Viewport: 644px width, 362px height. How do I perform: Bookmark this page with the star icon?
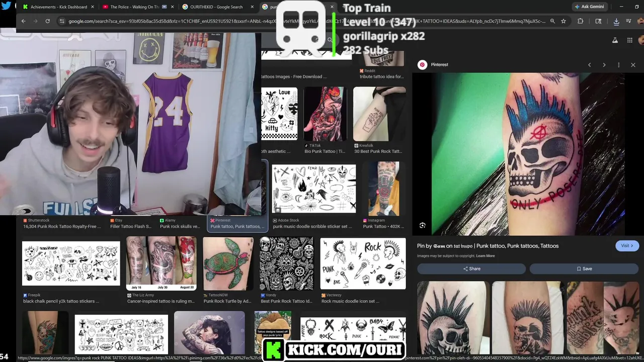click(563, 21)
